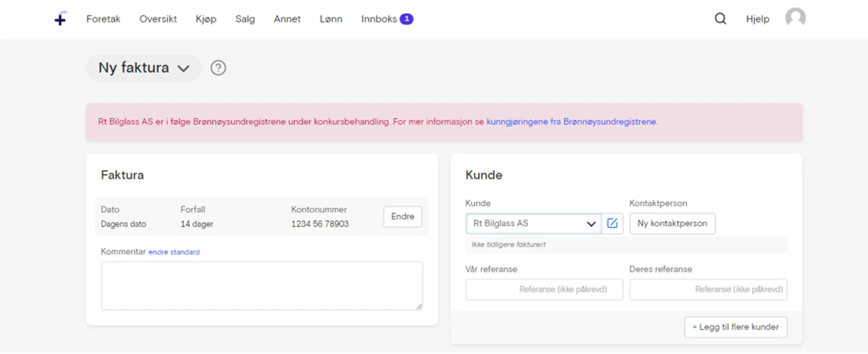Click the endre standard link
This screenshot has height=354, width=868.
(174, 252)
